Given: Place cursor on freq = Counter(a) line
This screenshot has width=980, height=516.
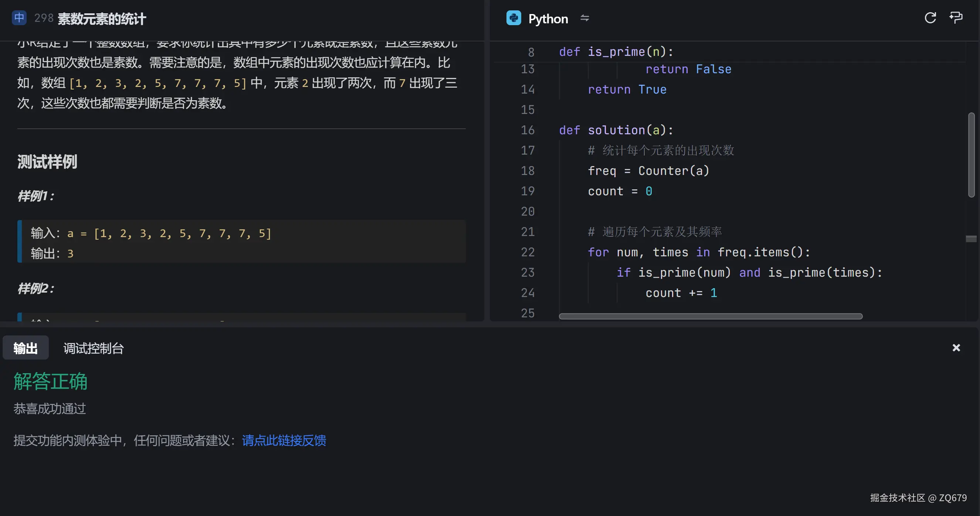Looking at the screenshot, I should coord(648,171).
